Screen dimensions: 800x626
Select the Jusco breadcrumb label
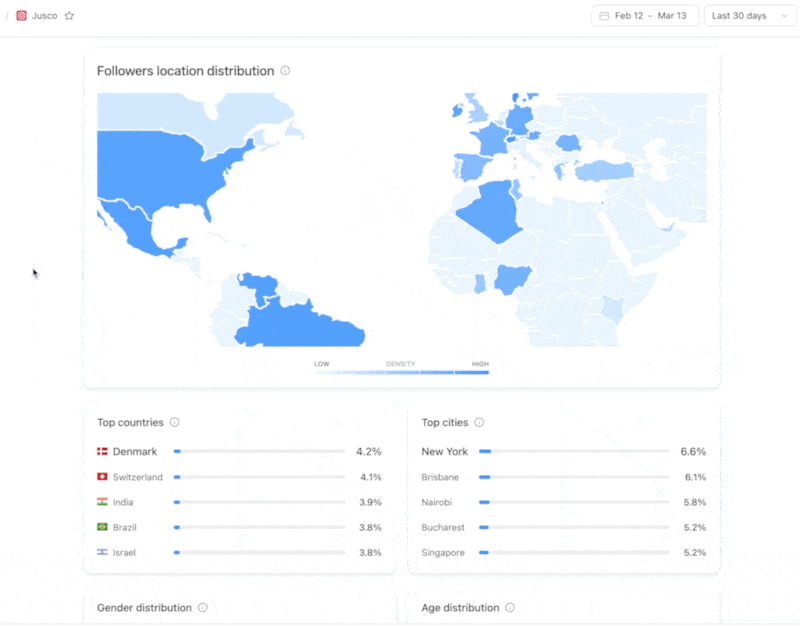point(44,16)
